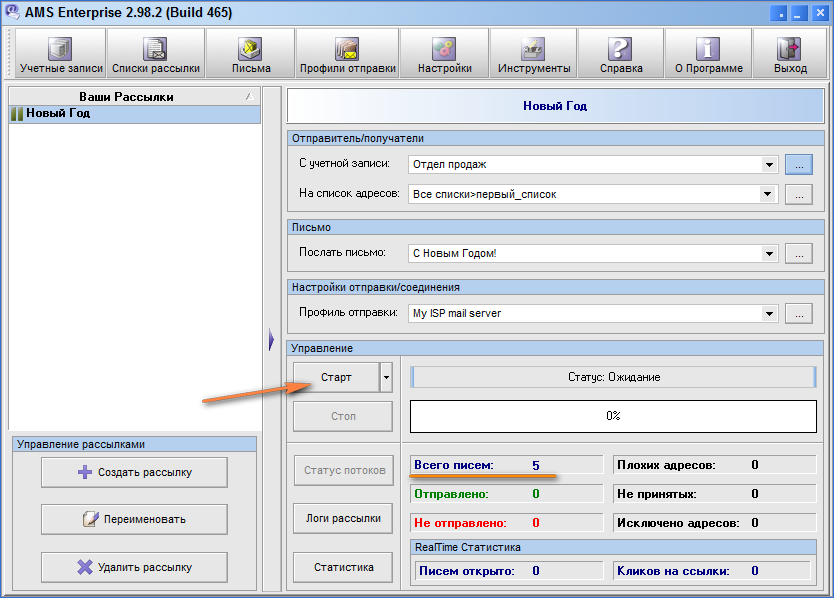
Task: Open О Программе info icon
Action: (708, 54)
